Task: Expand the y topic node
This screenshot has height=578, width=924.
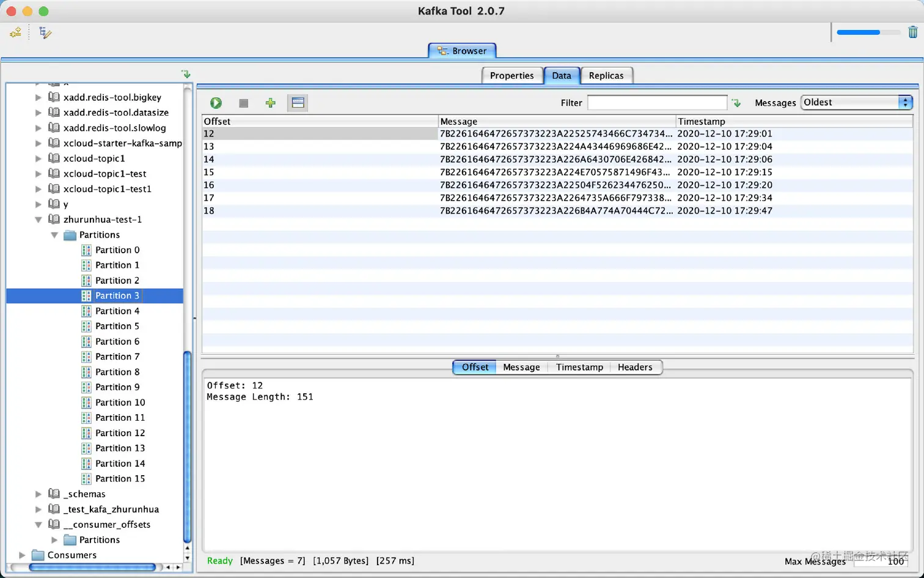Action: (38, 204)
